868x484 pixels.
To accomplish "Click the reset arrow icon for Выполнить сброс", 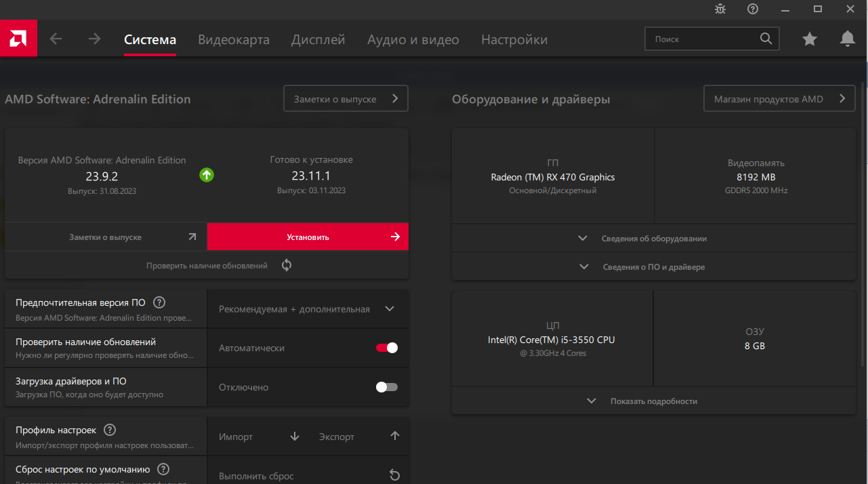I will pos(395,475).
